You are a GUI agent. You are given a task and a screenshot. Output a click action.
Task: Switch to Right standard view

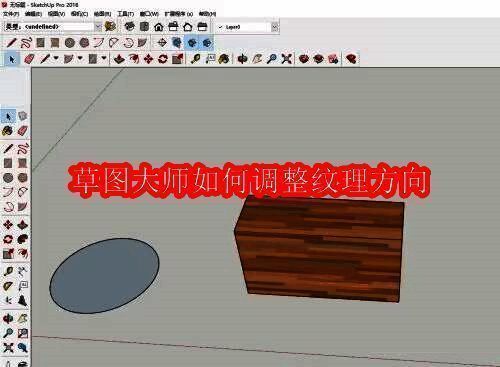click(x=173, y=27)
